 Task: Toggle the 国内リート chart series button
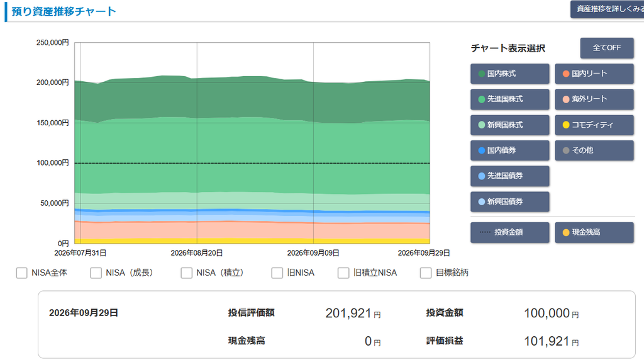tap(594, 74)
